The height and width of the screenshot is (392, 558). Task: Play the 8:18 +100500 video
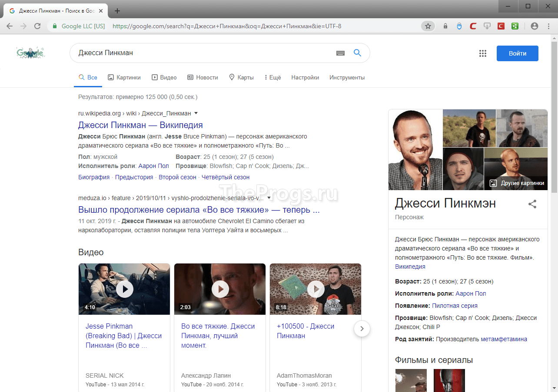[x=316, y=289]
